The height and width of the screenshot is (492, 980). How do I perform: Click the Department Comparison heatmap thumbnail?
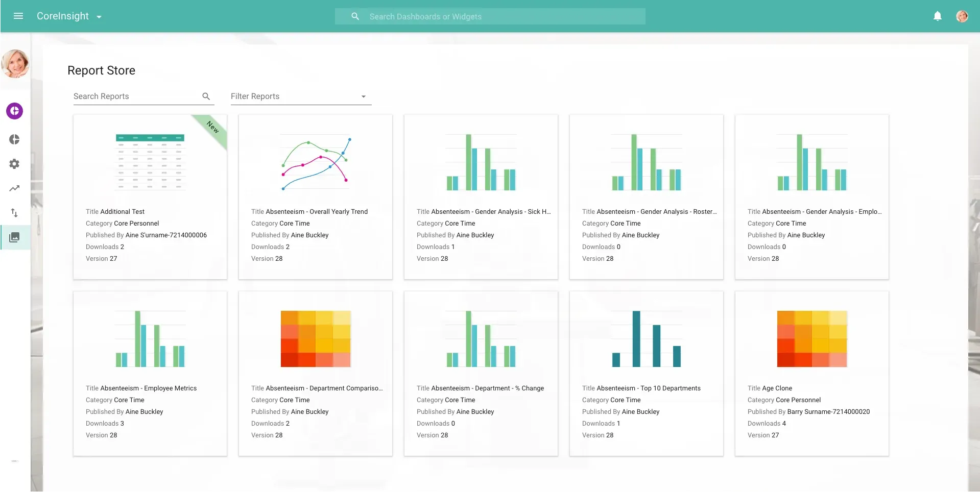point(315,339)
